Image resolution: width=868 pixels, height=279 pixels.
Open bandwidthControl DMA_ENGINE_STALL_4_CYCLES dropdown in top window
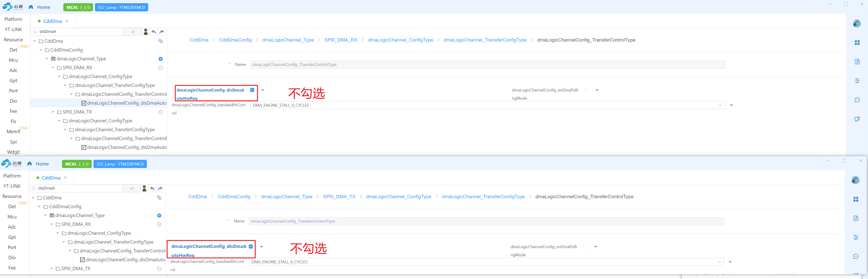coord(488,105)
